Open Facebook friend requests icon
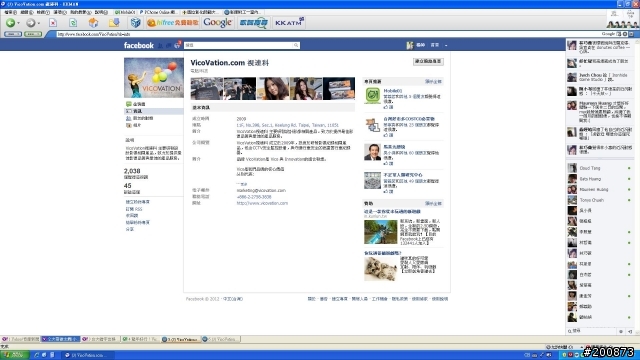 tap(160, 45)
